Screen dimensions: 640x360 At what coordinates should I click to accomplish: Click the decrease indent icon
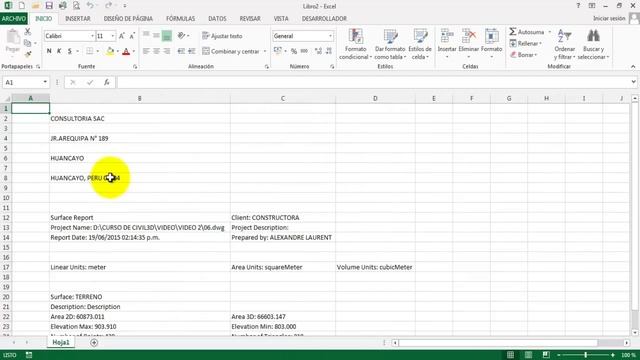pyautogui.click(x=181, y=51)
